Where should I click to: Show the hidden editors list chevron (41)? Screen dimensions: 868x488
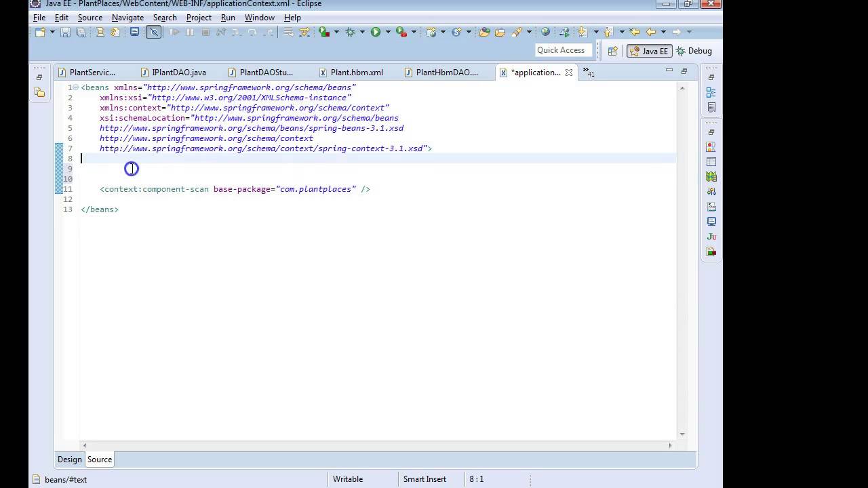[x=588, y=73]
